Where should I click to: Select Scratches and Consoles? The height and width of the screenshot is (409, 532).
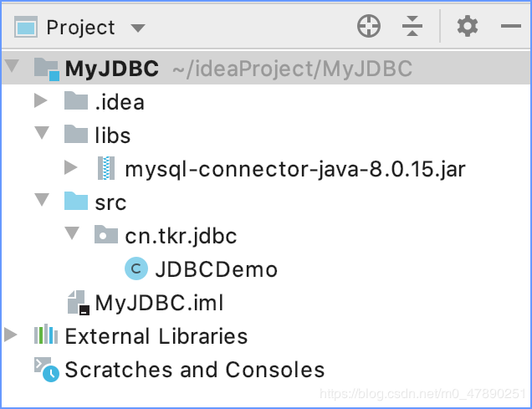[x=194, y=369]
